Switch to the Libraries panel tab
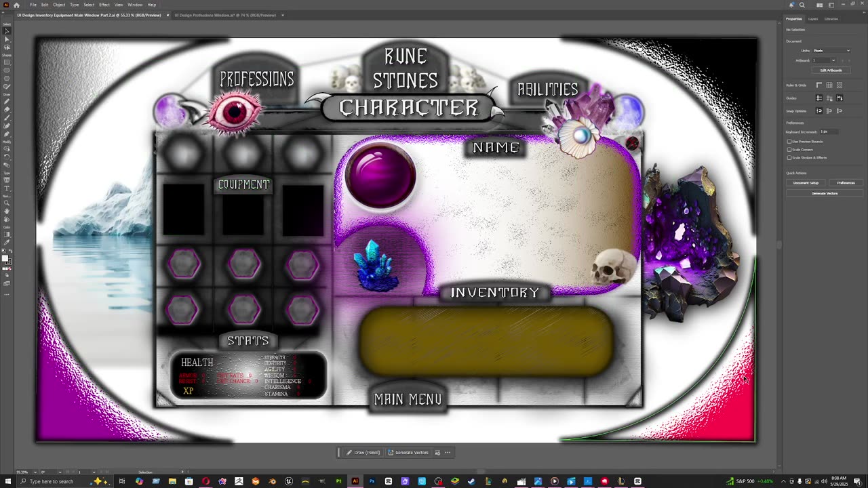Screen dimensions: 868x488 (x=831, y=19)
